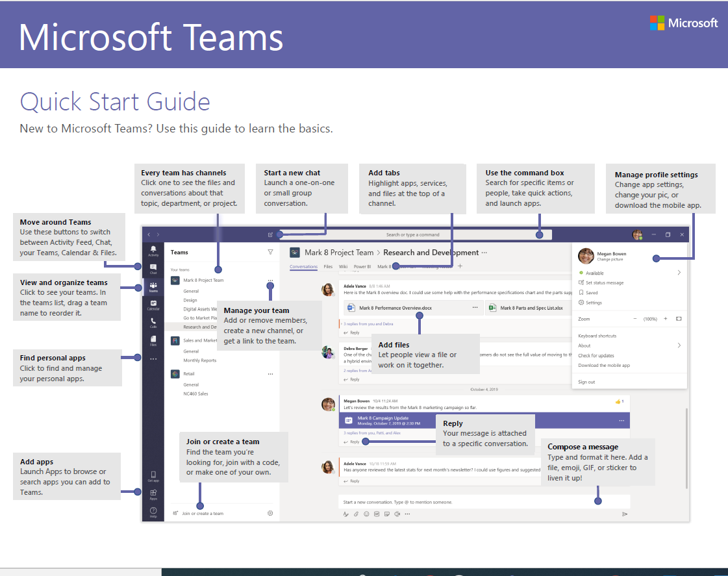
Task: Click the Meet now video icon
Action: tap(397, 514)
